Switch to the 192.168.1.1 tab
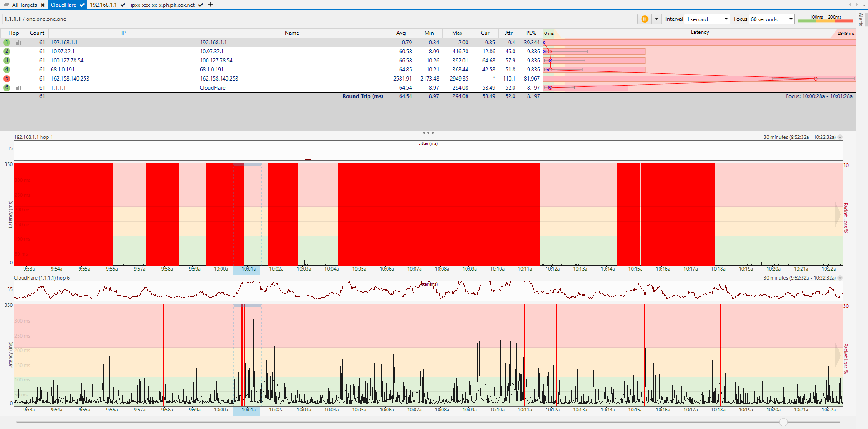Image resolution: width=868 pixels, height=429 pixels. point(103,5)
